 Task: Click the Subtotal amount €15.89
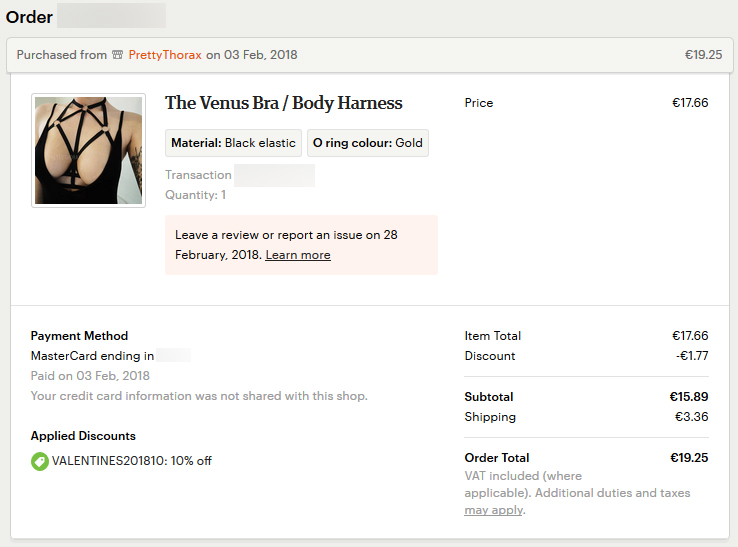click(689, 397)
